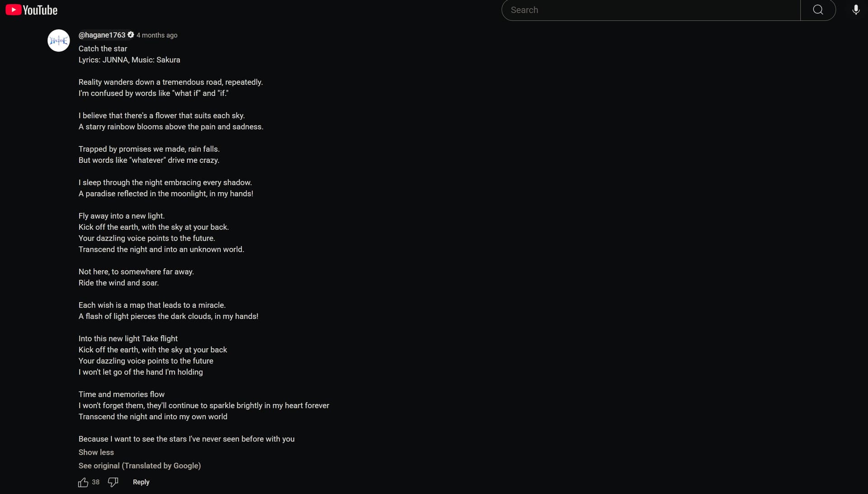This screenshot has height=494, width=868.
Task: Click the "Catch the star" title line
Action: [x=103, y=48]
